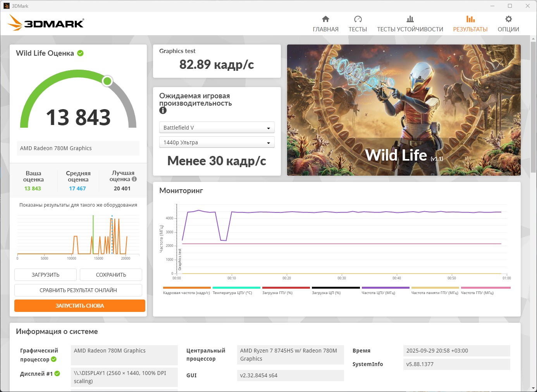Viewport: 537px width, 392px height.
Task: Click the green validation checkmark next to Wild Life Оценка
Action: 81,53
